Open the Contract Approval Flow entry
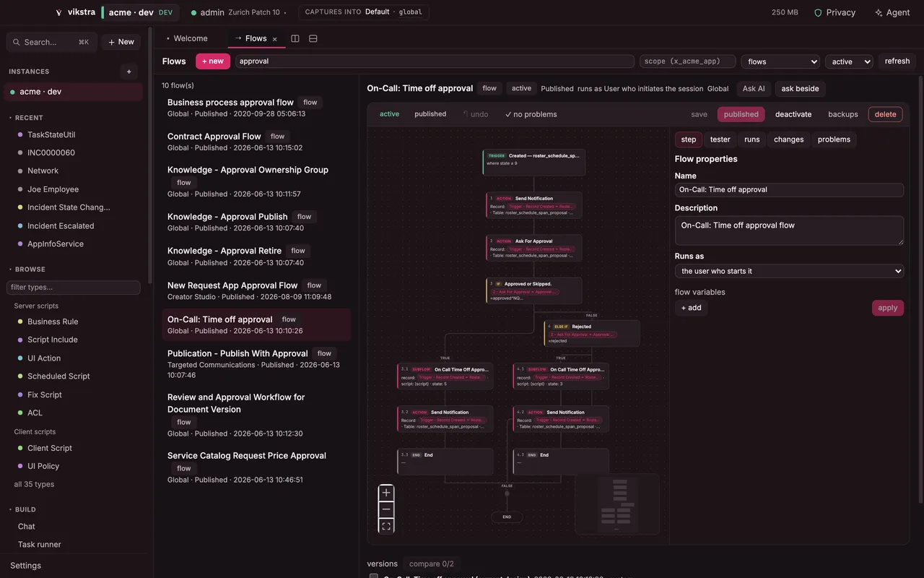 click(x=256, y=142)
